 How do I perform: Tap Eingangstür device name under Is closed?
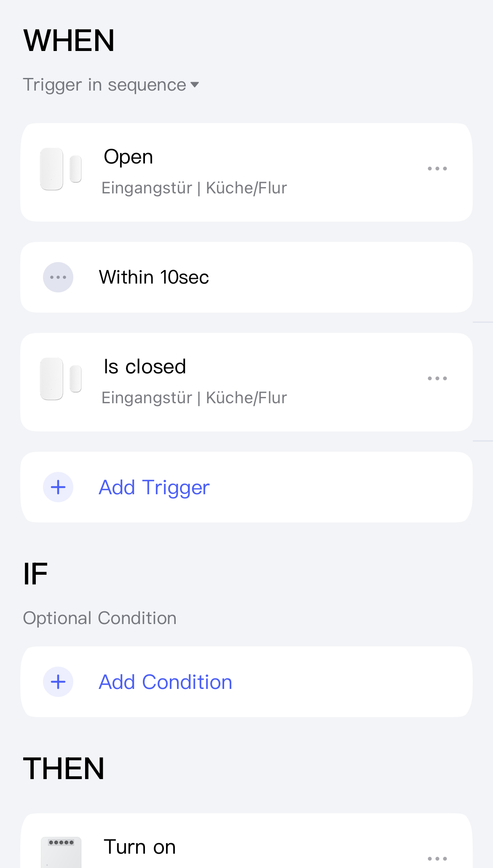coord(147,398)
